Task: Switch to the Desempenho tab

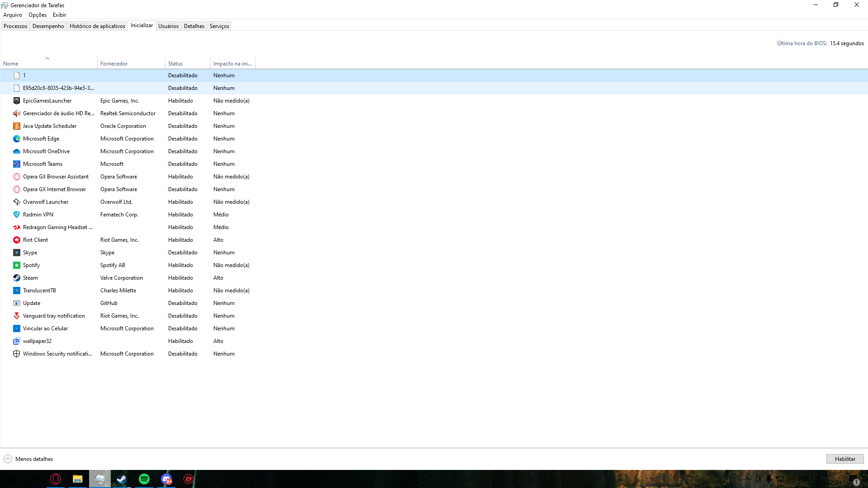Action: (48, 26)
